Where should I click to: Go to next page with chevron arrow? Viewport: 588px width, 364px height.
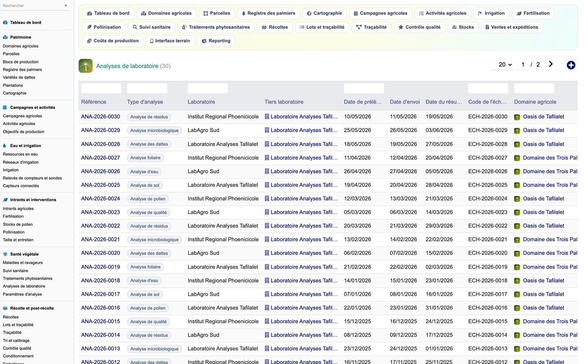[x=551, y=64]
